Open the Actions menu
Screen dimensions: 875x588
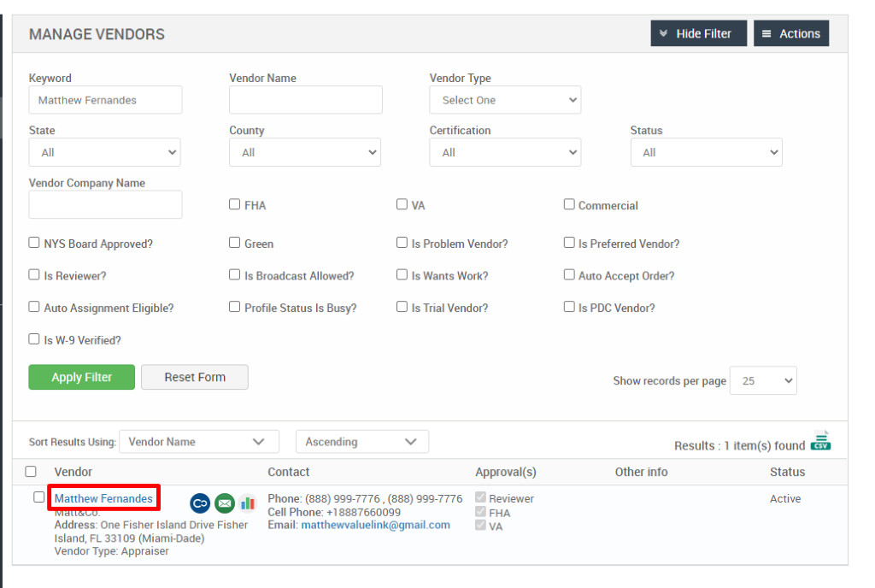click(x=790, y=33)
